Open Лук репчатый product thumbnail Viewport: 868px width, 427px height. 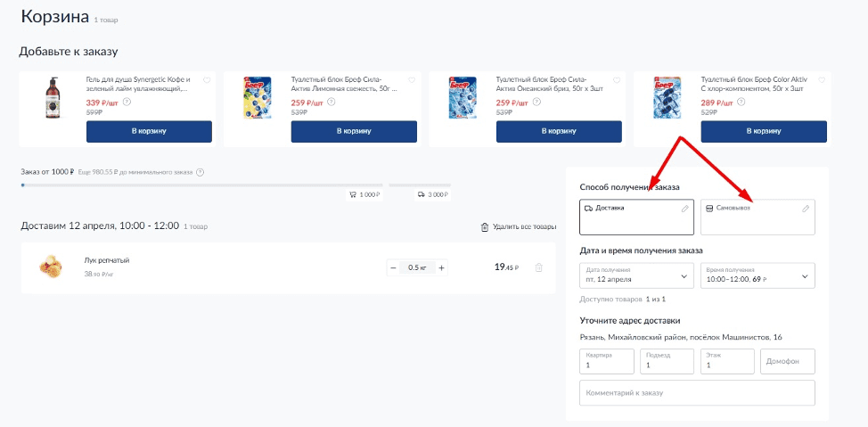pos(51,267)
